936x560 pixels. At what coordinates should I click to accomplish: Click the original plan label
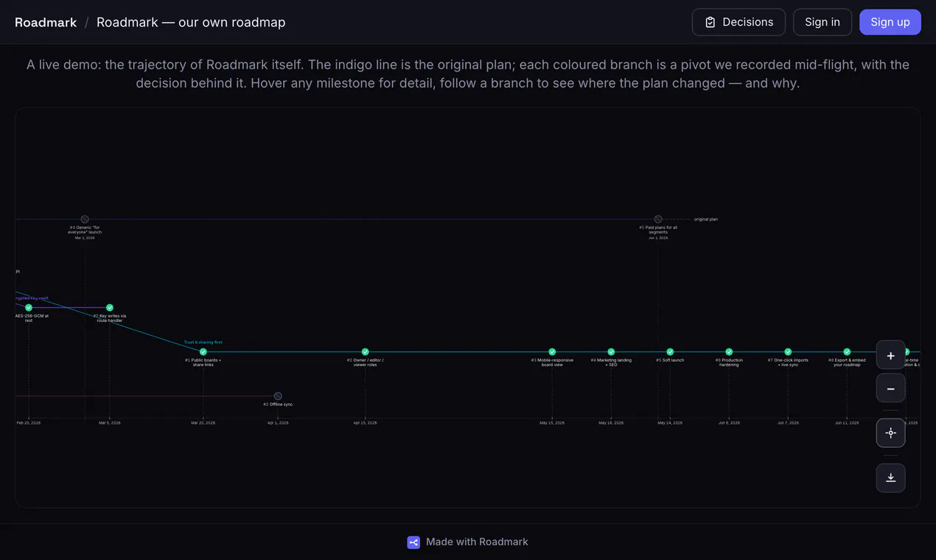[x=706, y=220]
